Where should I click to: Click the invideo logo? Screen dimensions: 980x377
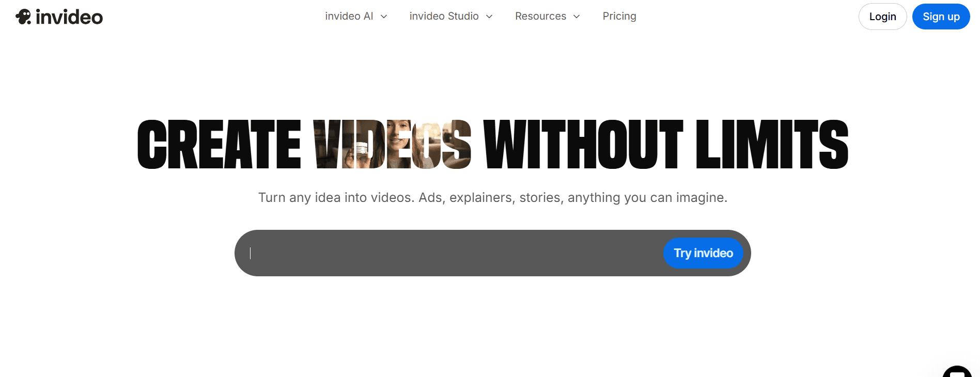click(x=59, y=17)
